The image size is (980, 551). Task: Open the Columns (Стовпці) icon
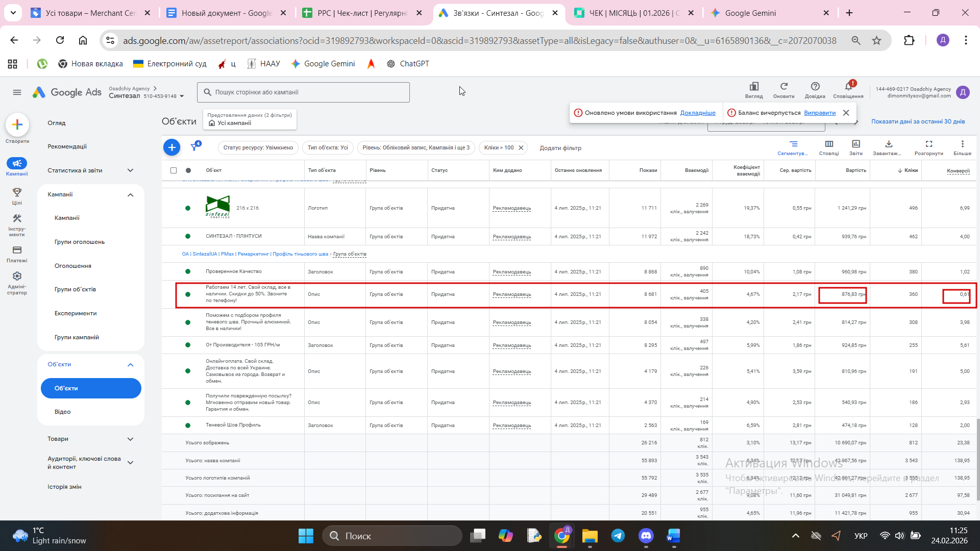coord(828,144)
